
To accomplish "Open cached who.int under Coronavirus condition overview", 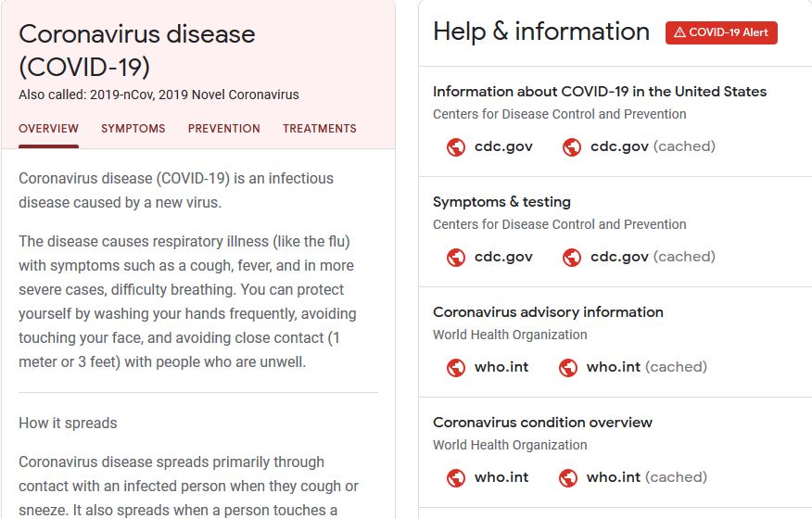I will [x=646, y=477].
